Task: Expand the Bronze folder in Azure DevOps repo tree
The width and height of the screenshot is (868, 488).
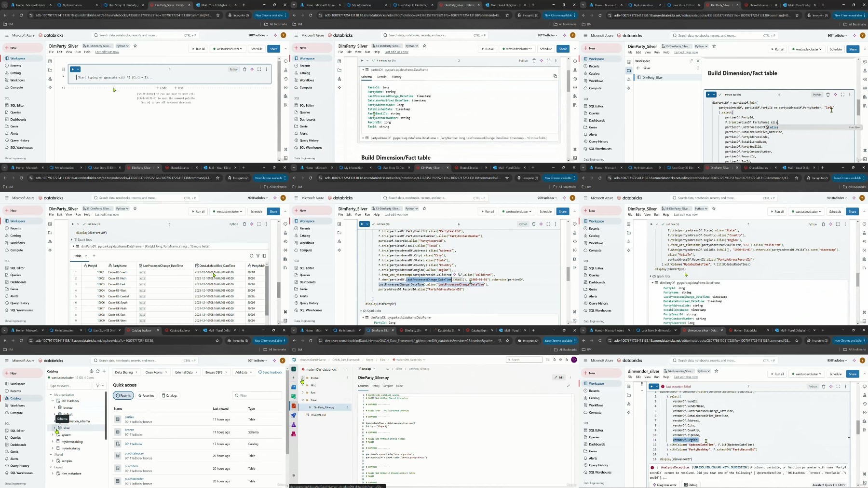Action: [x=303, y=378]
